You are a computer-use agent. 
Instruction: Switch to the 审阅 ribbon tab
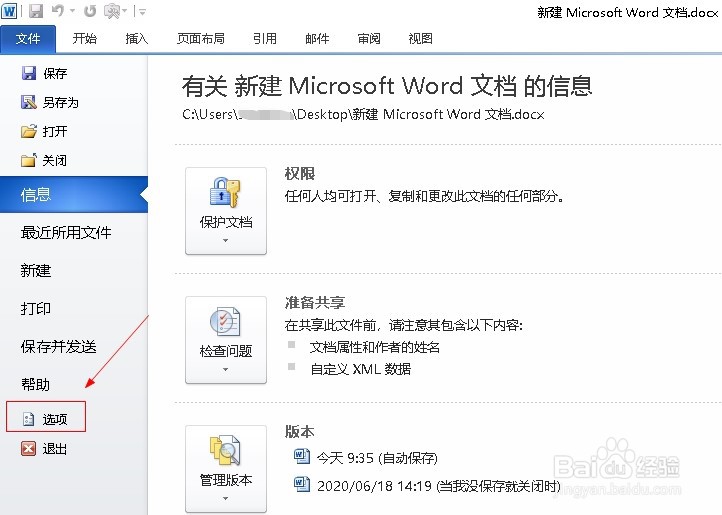point(369,39)
